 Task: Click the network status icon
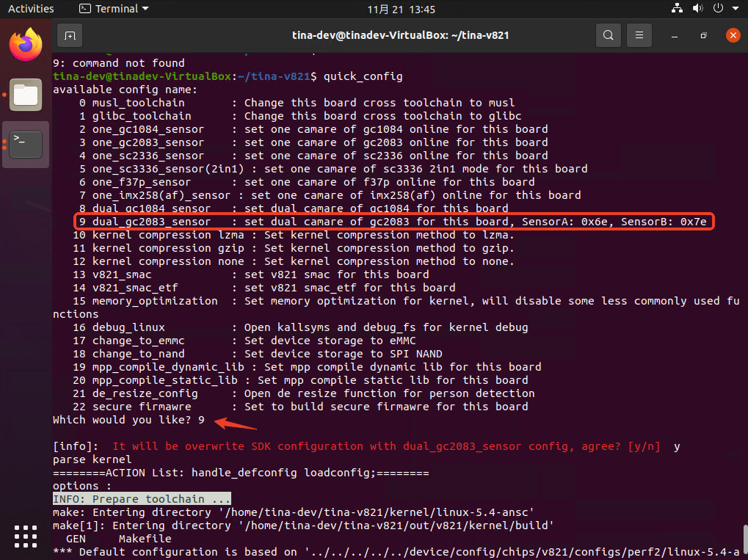pos(678,9)
